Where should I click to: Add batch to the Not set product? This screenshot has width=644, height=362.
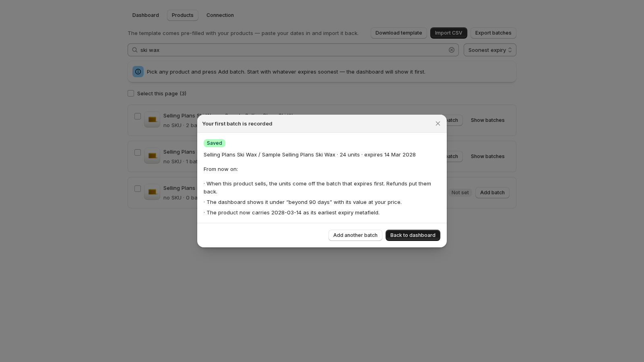tap(492, 193)
